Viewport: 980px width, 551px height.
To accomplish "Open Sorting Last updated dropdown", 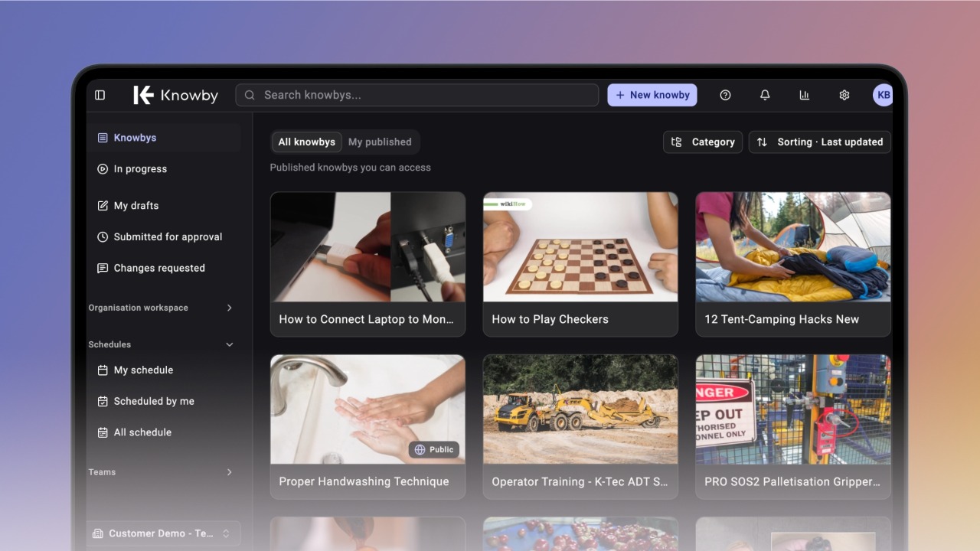I will 819,142.
